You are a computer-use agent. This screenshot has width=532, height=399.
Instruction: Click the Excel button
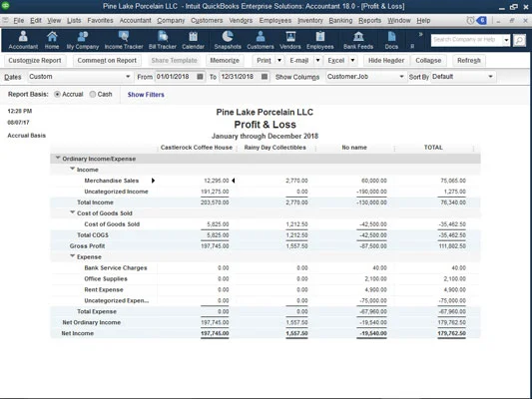[x=336, y=60]
